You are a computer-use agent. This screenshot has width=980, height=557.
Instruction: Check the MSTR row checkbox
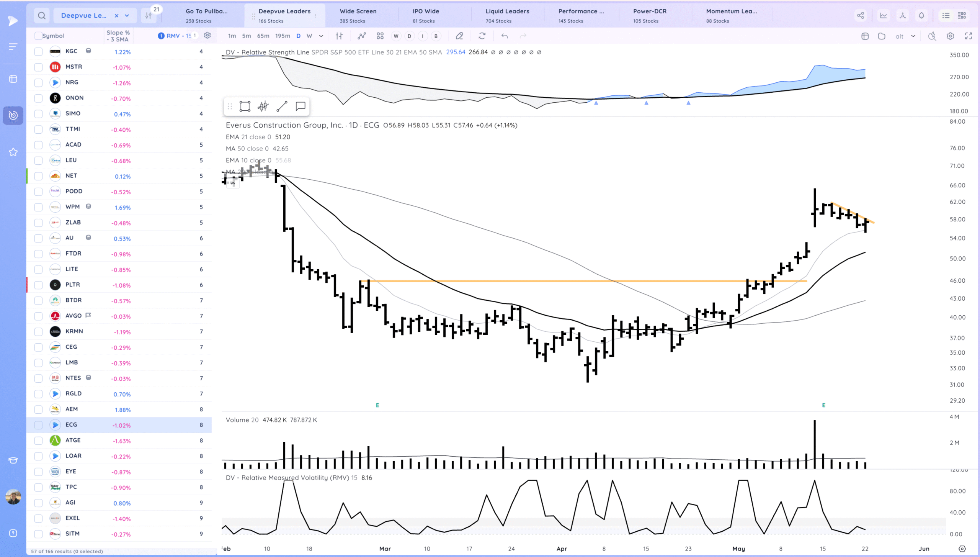coord(38,67)
